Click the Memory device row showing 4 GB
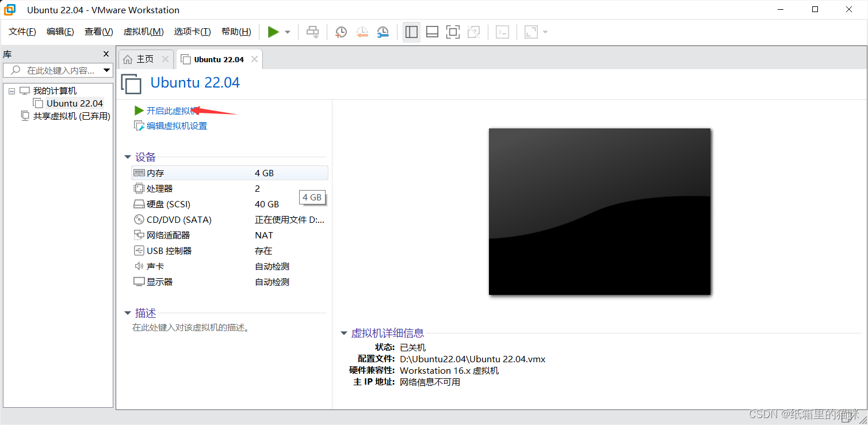868x425 pixels. point(190,172)
